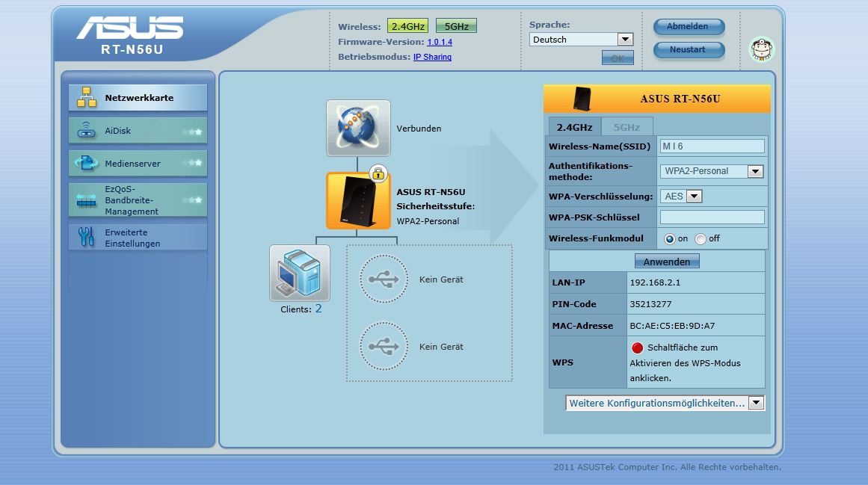
Task: Click the Neustart reboot button
Action: point(689,50)
